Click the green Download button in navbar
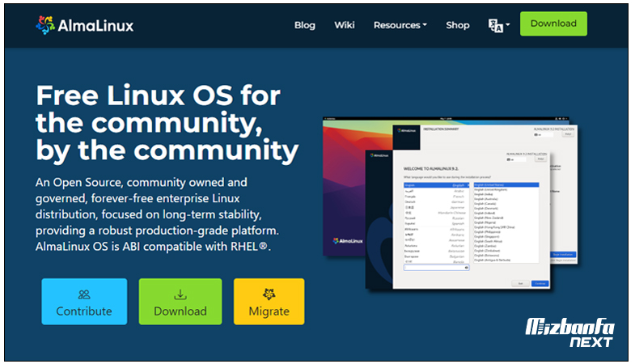This screenshot has height=364, width=635. [x=553, y=23]
